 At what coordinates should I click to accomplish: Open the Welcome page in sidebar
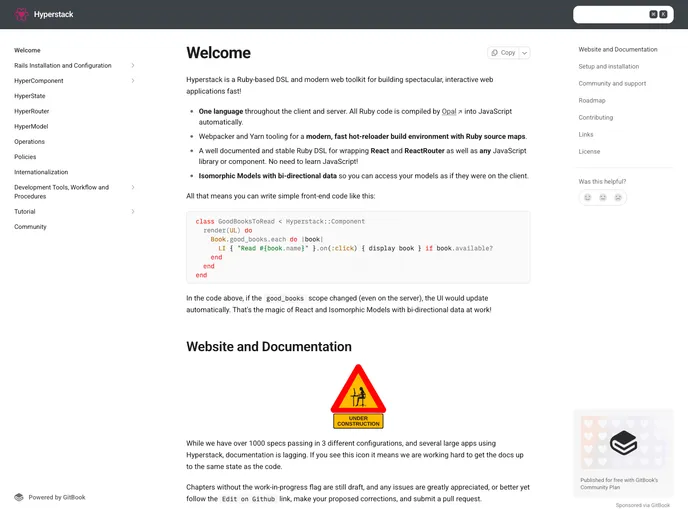(27, 50)
